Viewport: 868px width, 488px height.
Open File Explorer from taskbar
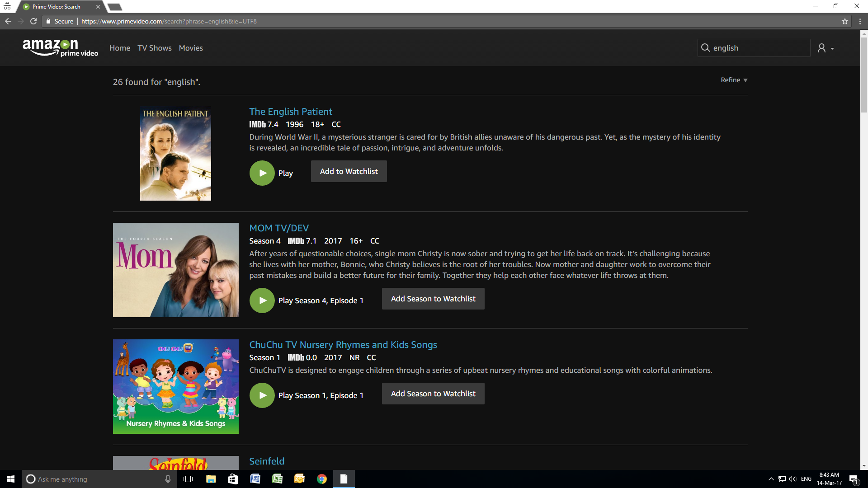(x=211, y=479)
